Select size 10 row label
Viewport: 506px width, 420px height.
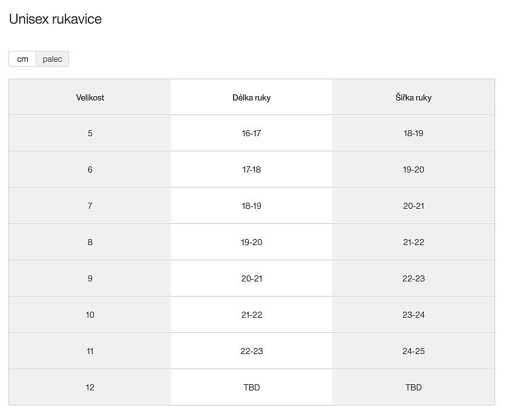click(90, 315)
